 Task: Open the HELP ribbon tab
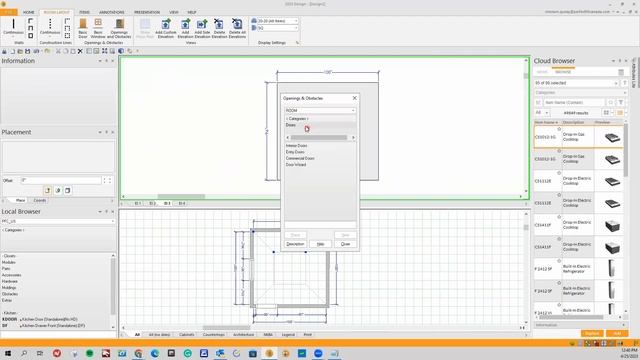click(192, 12)
